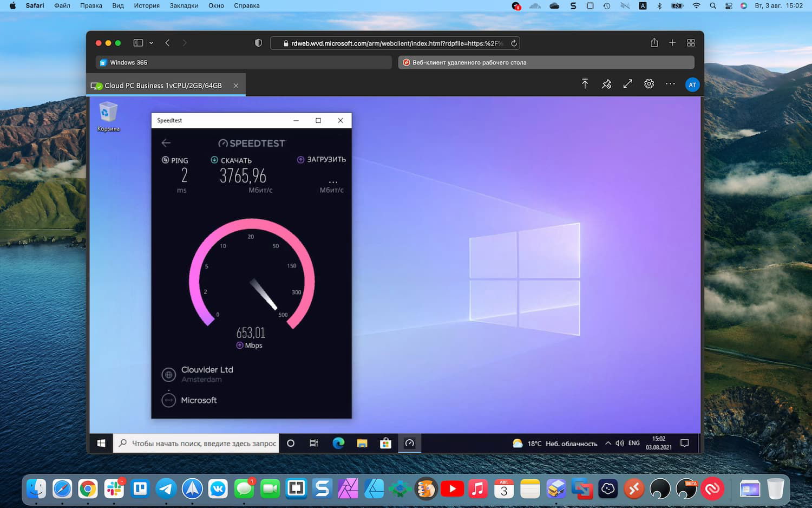This screenshot has height=508, width=812.
Task: Click the Safari Share button
Action: (x=654, y=43)
